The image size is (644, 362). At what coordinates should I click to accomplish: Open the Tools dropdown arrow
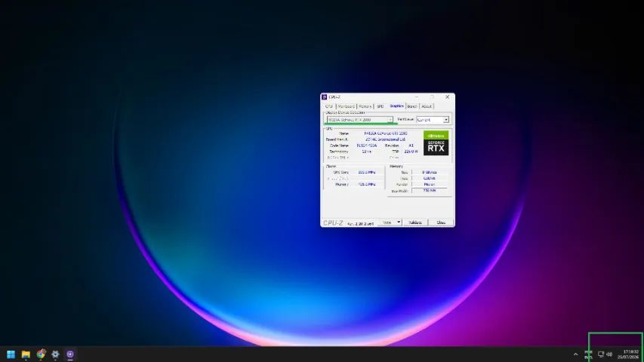(399, 222)
